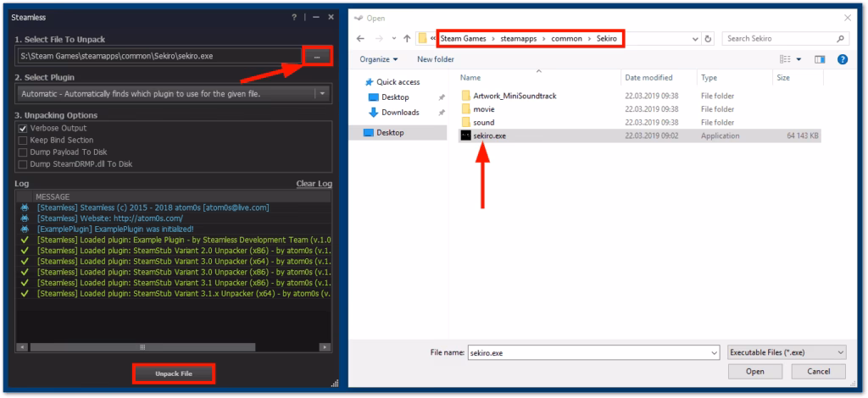
Task: Click 'steamapps' in the address breadcrumb
Action: click(519, 39)
